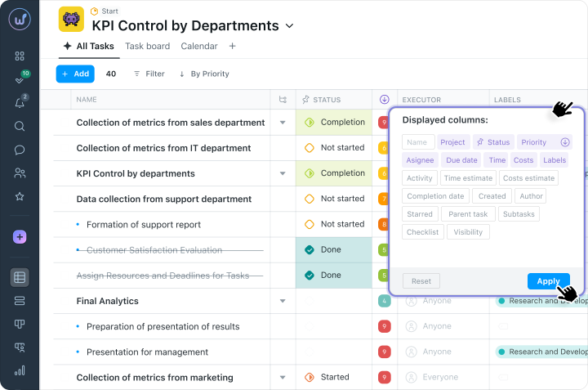Viewport: 588px width, 390px height.
Task: Open the team members sidebar icon
Action: click(20, 173)
